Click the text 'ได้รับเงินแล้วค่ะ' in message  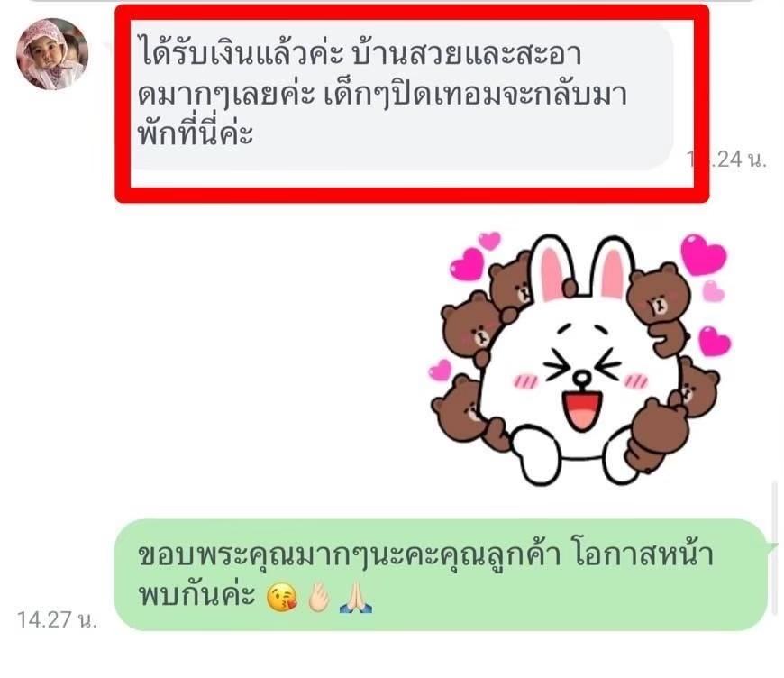(x=241, y=54)
